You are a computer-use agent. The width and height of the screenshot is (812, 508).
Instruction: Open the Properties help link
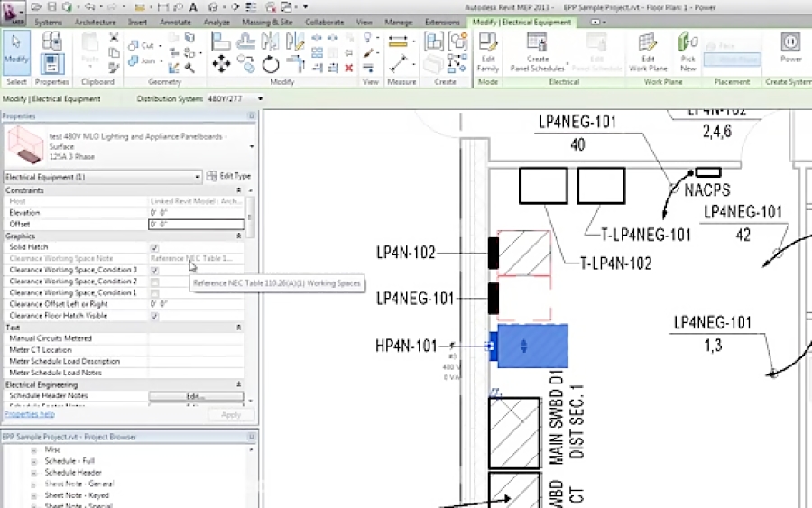click(x=30, y=414)
